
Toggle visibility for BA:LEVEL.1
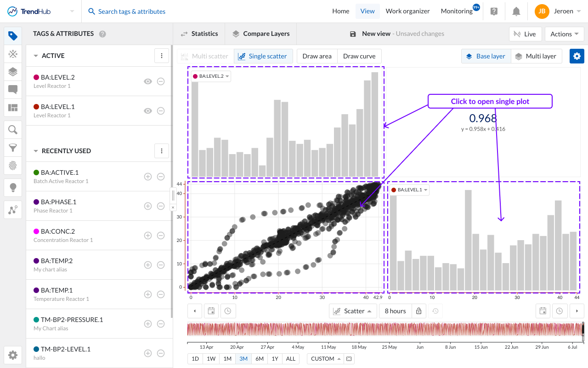coord(148,110)
